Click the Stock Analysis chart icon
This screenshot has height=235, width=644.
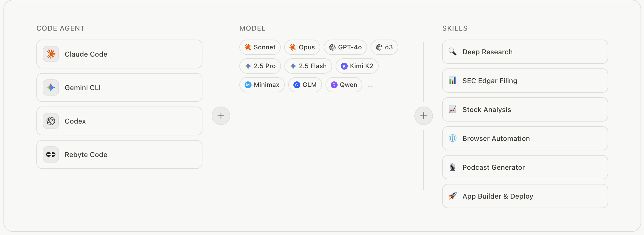(x=453, y=109)
